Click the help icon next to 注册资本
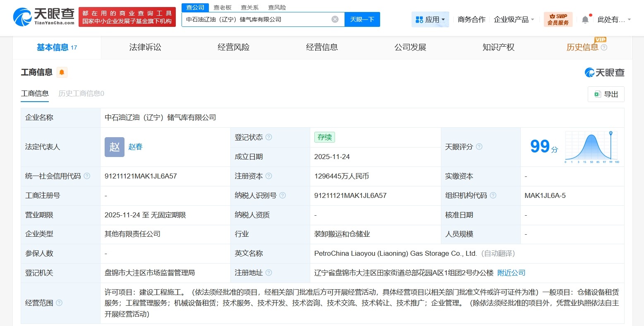 [x=268, y=176]
